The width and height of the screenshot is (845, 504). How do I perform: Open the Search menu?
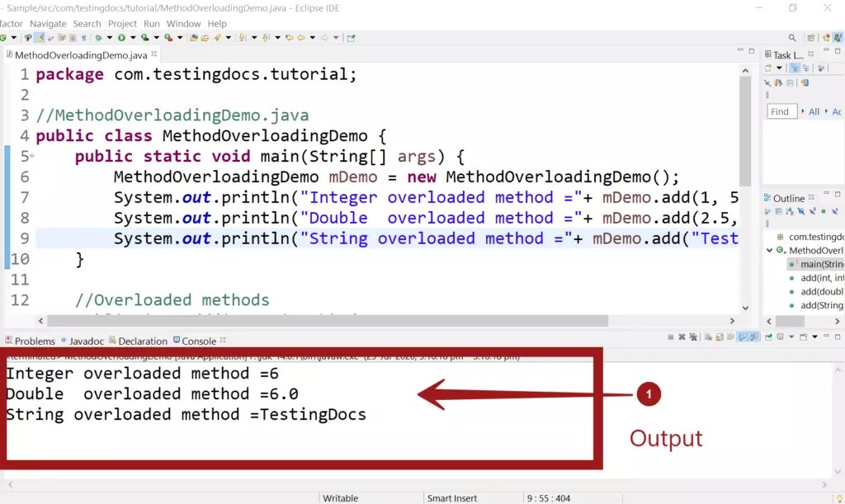click(x=87, y=24)
